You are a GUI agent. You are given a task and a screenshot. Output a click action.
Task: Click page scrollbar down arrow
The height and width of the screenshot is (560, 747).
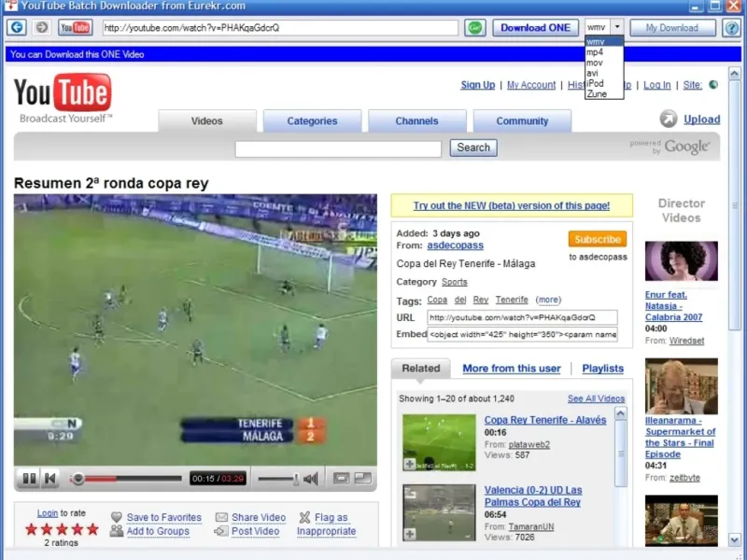pyautogui.click(x=735, y=540)
